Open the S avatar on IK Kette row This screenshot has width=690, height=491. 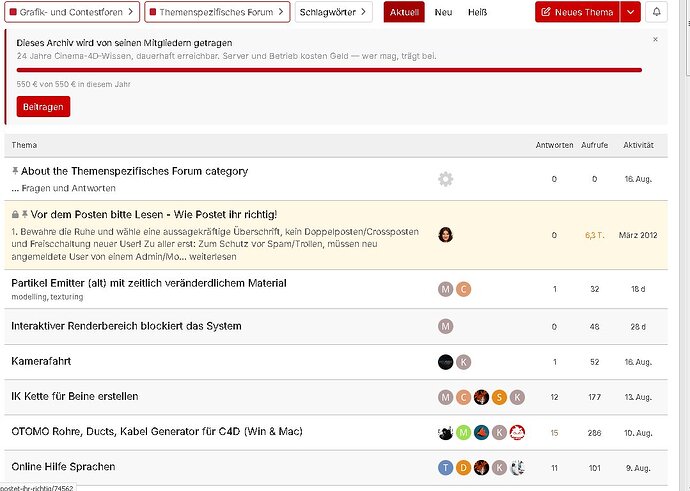tap(499, 397)
